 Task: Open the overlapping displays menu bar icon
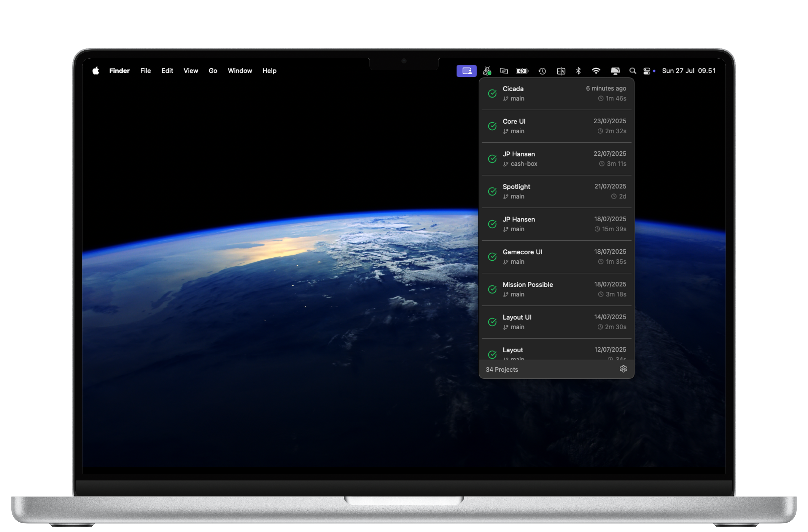pyautogui.click(x=504, y=71)
